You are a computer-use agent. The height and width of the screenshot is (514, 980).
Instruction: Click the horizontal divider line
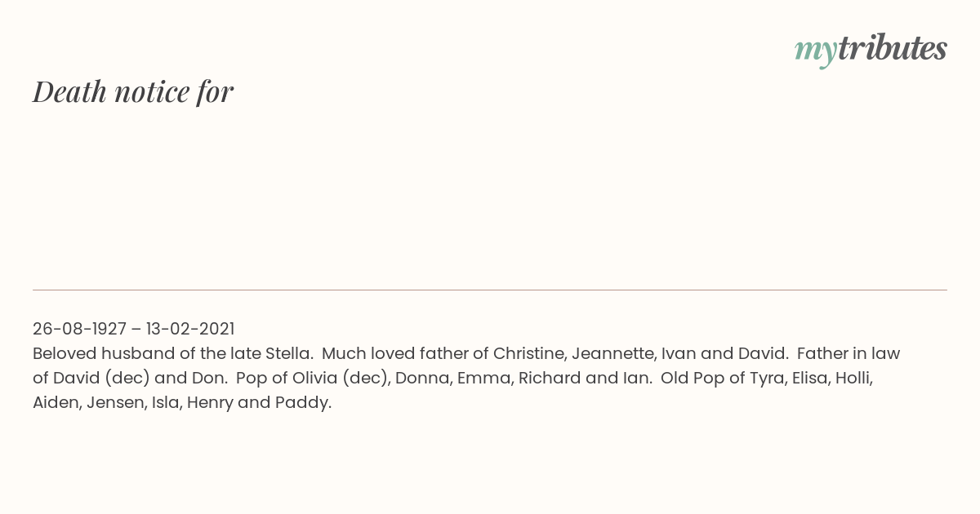(x=490, y=290)
